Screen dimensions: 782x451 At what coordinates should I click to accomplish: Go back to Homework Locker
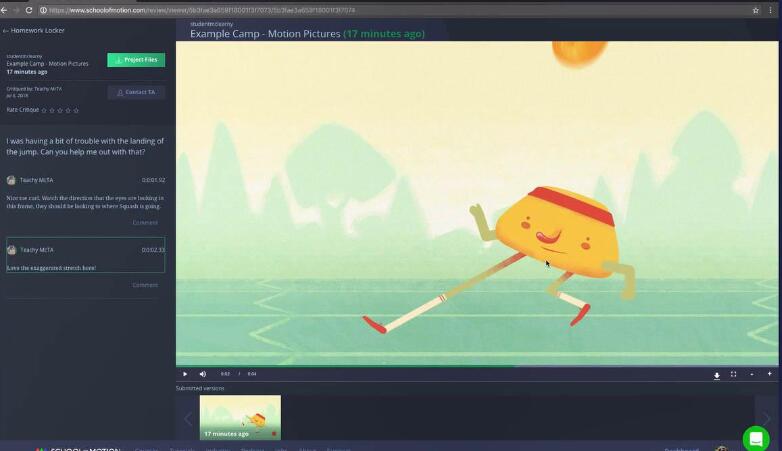(35, 31)
